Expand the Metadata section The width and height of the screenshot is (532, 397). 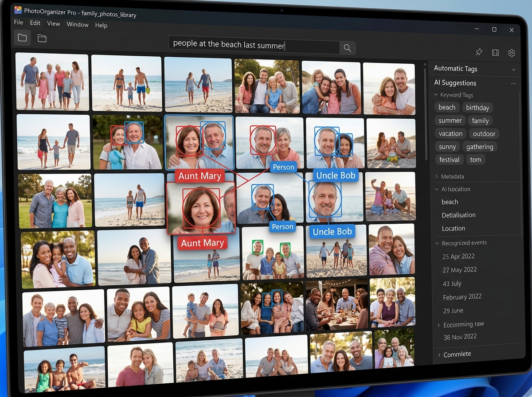pos(437,176)
